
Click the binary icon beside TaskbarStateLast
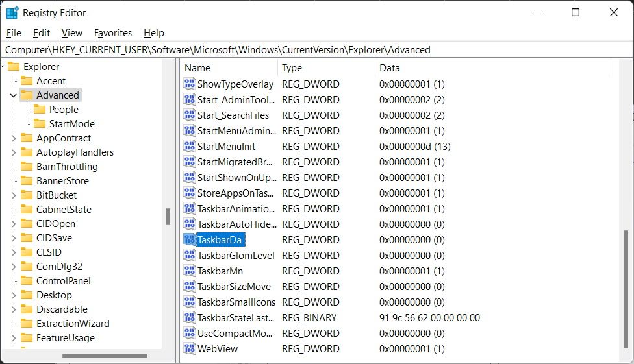pyautogui.click(x=190, y=318)
